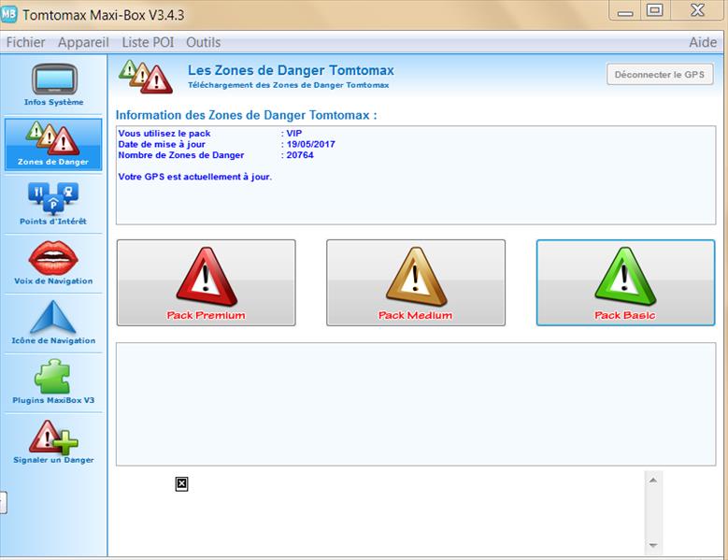
Task: Click 'Votre GPS est actuellement à jour.' text
Action: tap(195, 177)
